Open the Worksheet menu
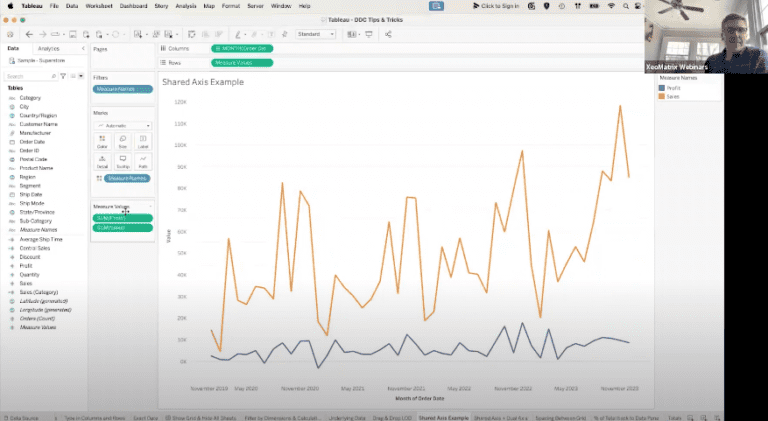 [x=99, y=6]
